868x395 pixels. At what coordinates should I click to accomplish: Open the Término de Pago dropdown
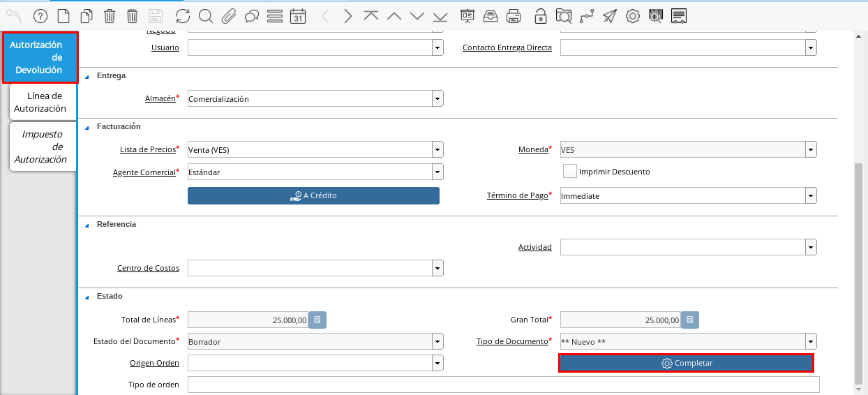tap(811, 196)
